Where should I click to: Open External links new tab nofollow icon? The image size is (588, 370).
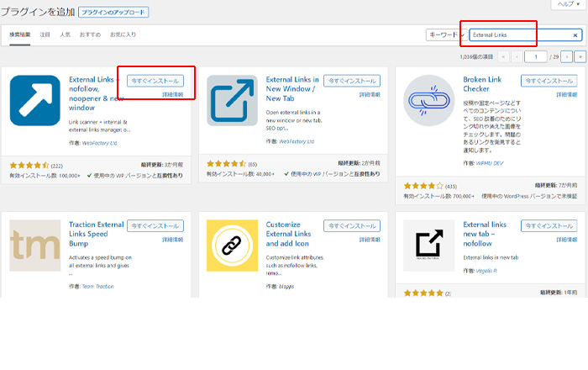(429, 246)
